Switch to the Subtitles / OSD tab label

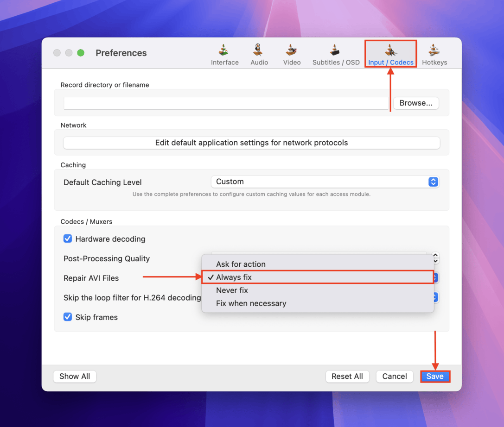click(336, 62)
